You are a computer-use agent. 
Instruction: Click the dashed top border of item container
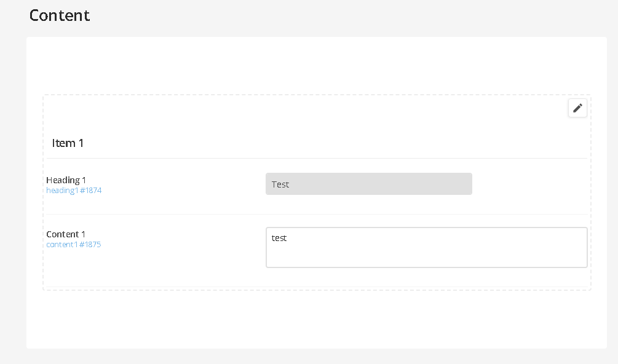(x=317, y=95)
